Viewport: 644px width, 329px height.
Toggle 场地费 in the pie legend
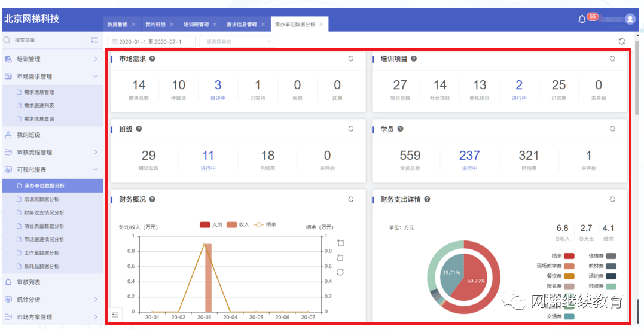(602, 276)
